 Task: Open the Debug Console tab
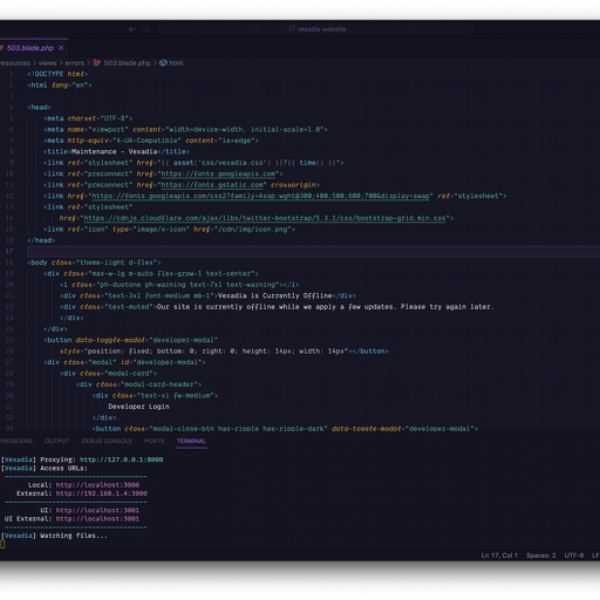(107, 441)
